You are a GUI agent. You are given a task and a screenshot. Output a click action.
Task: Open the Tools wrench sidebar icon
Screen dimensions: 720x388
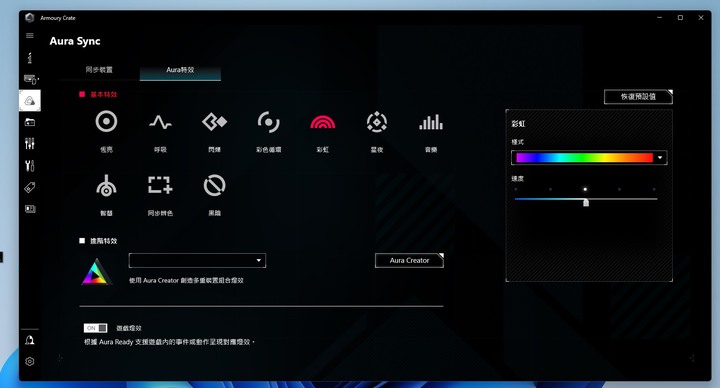click(x=30, y=165)
